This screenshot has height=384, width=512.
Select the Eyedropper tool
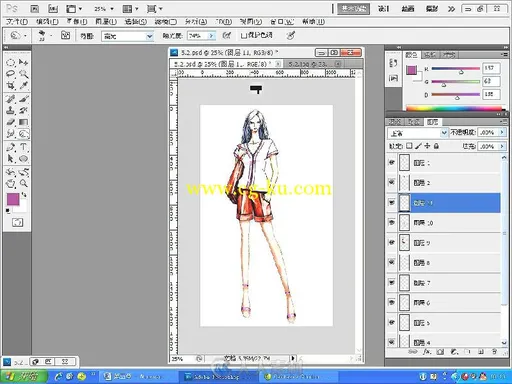point(23,85)
